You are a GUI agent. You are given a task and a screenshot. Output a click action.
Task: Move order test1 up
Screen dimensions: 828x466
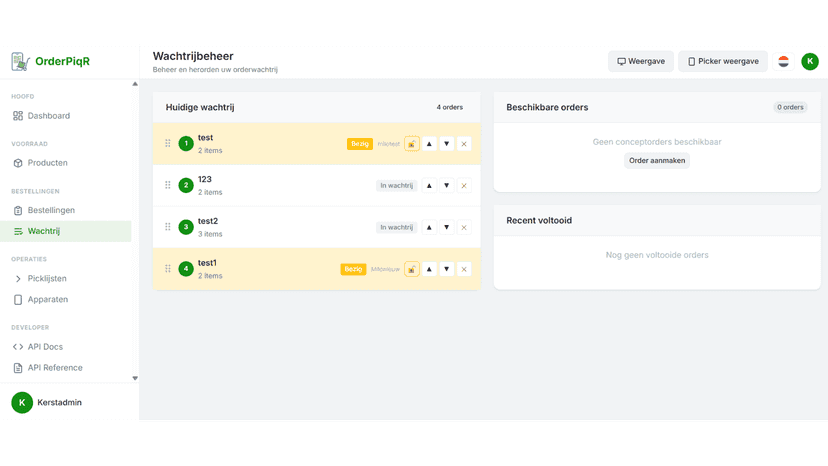[x=429, y=269]
